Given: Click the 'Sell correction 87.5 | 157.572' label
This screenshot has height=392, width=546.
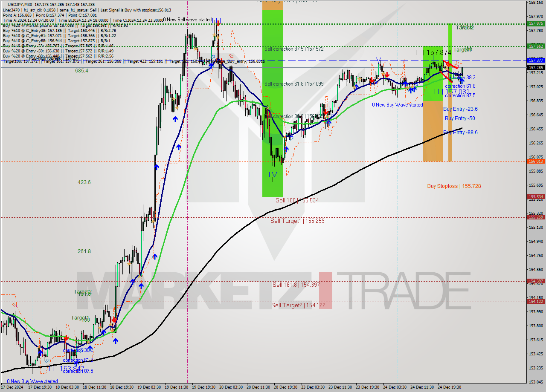Looking at the screenshot, I should click(294, 49).
